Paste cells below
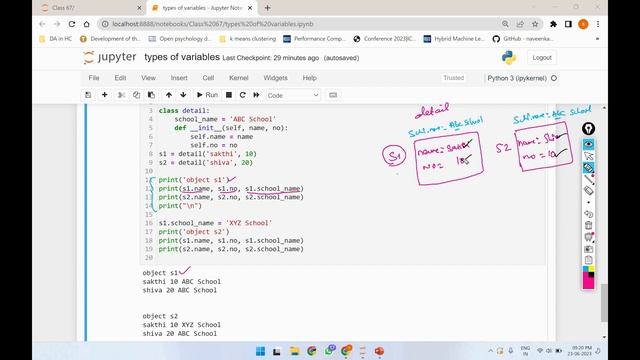This screenshot has width=640, height=360. click(151, 95)
